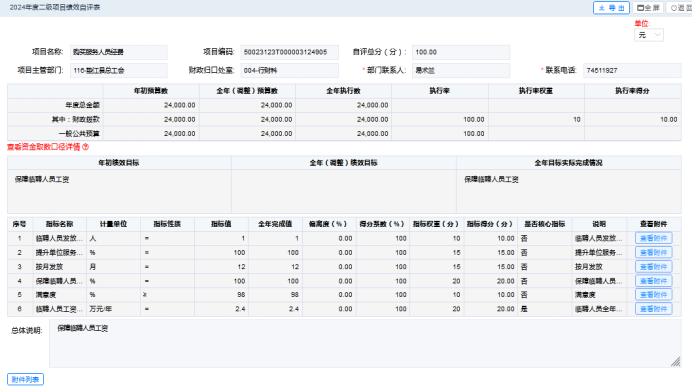This screenshot has width=692, height=387.
Task: Open the 单位 unit dropdown showing 元
Action: [649, 35]
